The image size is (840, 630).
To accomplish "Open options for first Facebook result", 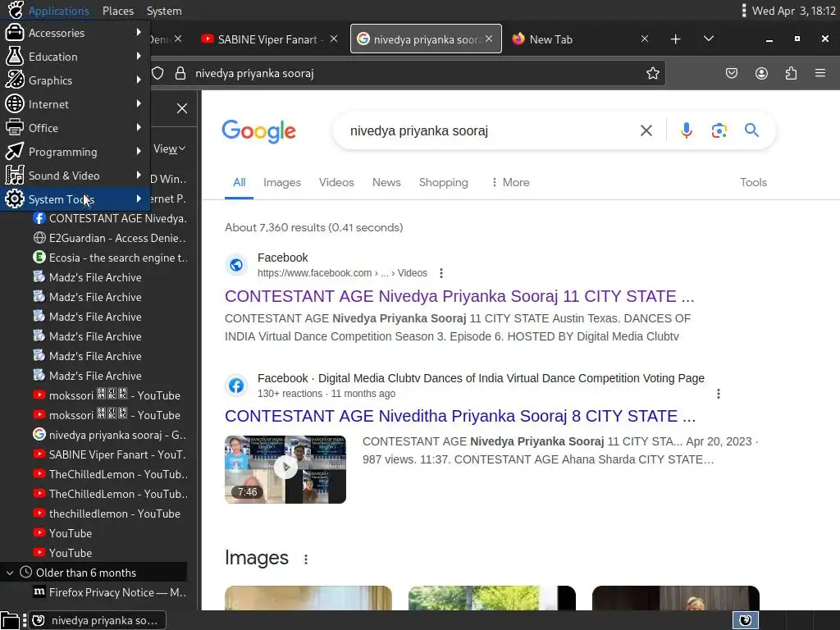I will pyautogui.click(x=441, y=273).
